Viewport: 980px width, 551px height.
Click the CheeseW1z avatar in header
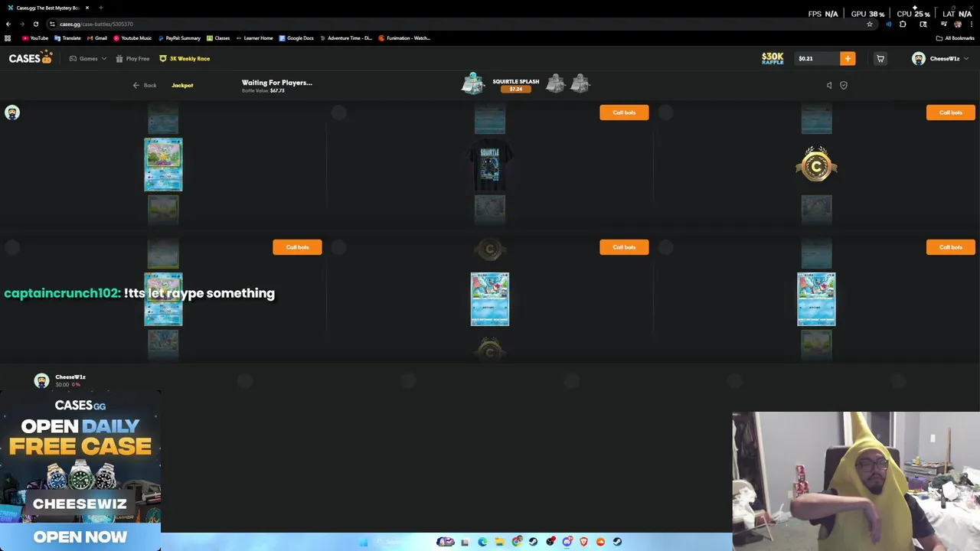click(918, 58)
